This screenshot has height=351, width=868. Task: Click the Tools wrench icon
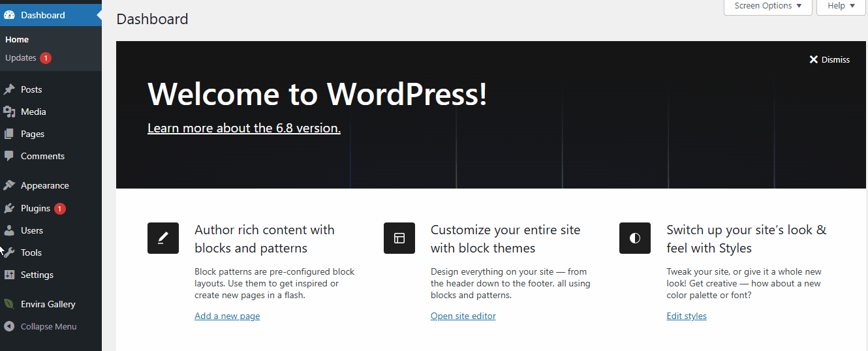pyautogui.click(x=9, y=252)
